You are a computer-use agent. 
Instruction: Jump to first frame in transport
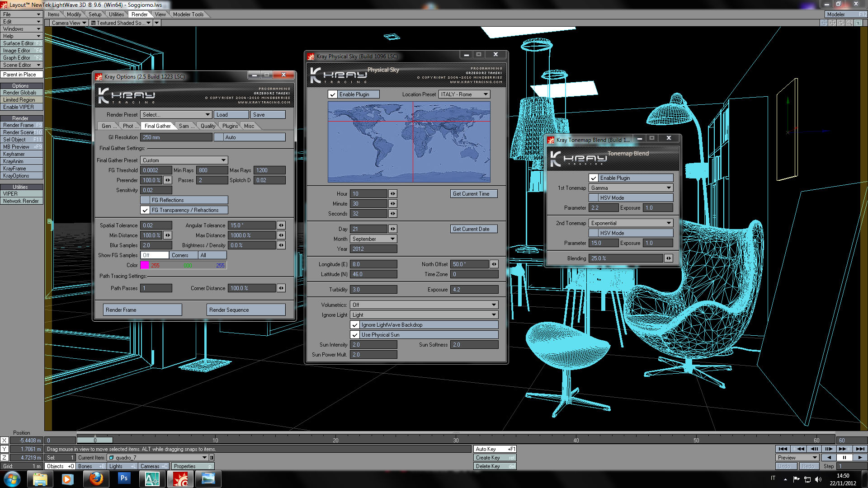pos(783,449)
